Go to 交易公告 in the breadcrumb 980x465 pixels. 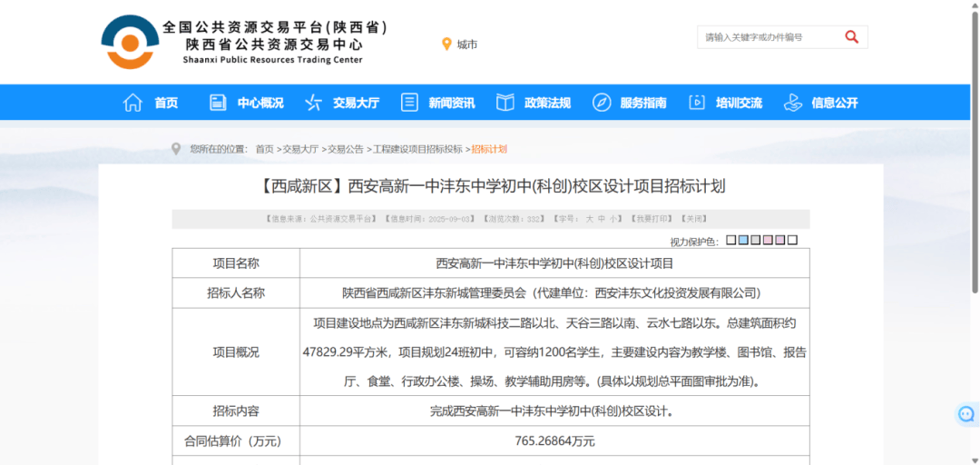point(345,149)
